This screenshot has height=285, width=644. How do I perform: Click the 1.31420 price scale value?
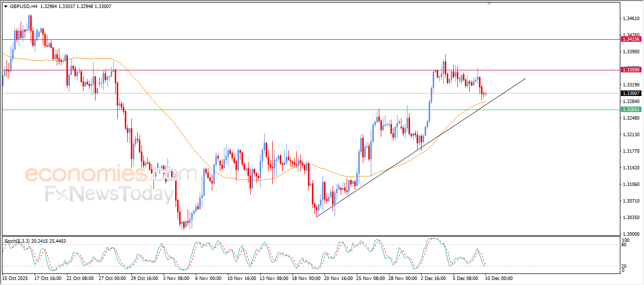pos(631,168)
